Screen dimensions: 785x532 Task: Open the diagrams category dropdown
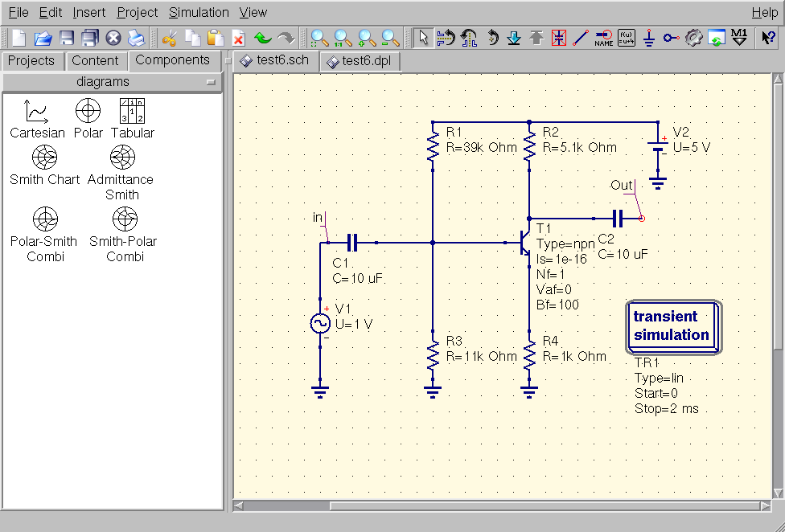113,82
